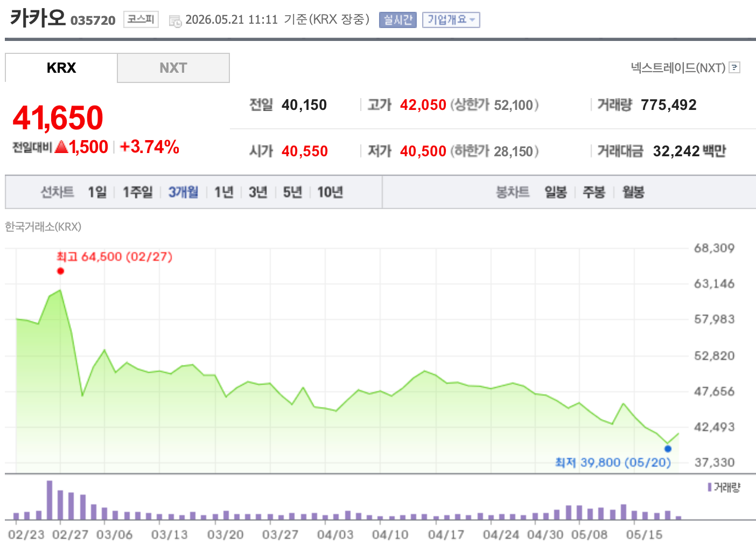The height and width of the screenshot is (555, 756).
Task: Select the 1일 line chart period
Action: coord(97,192)
